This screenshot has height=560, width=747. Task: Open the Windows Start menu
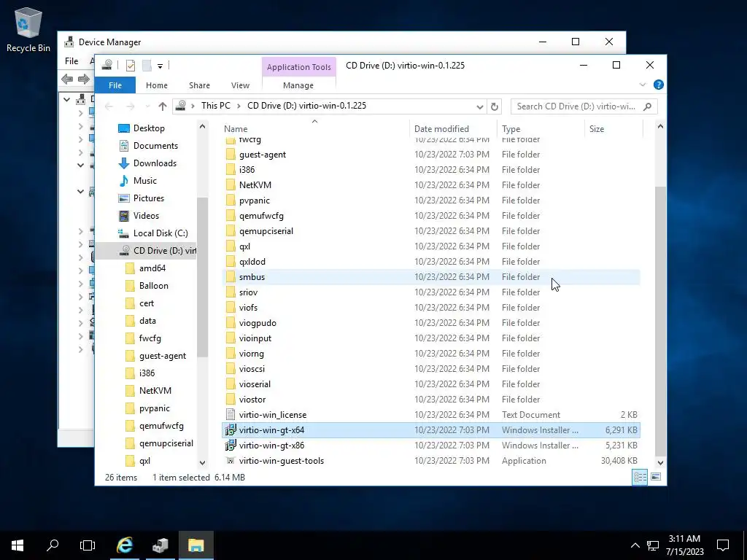18,545
